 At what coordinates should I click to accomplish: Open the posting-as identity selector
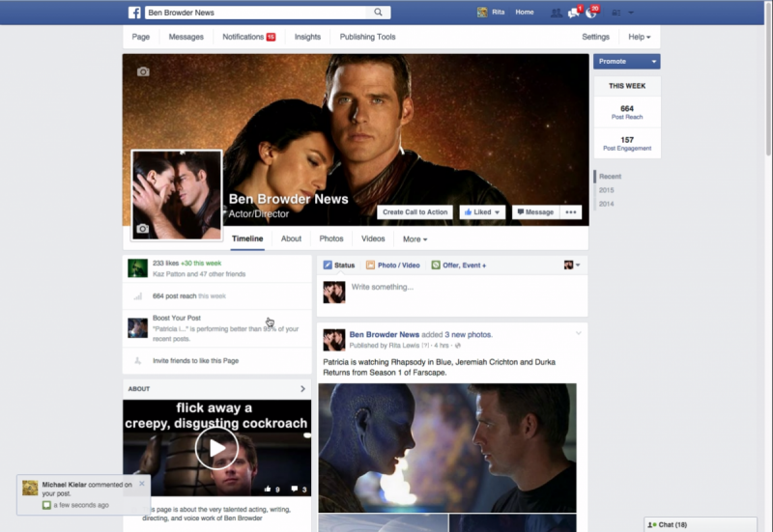(x=572, y=265)
